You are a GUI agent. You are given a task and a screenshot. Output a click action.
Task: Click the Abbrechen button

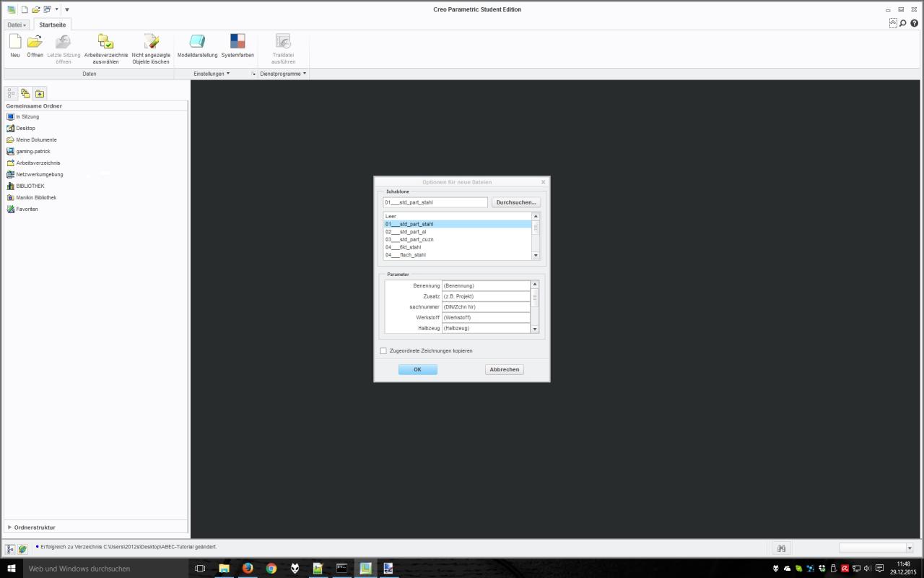(504, 369)
